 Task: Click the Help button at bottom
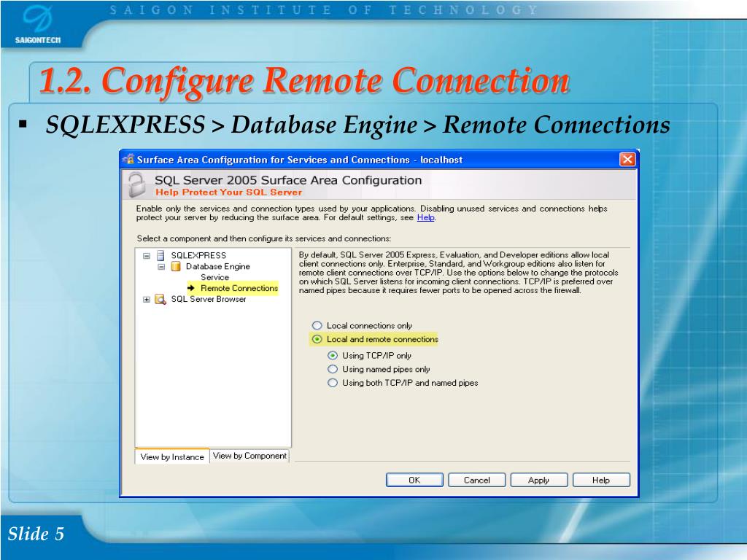(601, 480)
